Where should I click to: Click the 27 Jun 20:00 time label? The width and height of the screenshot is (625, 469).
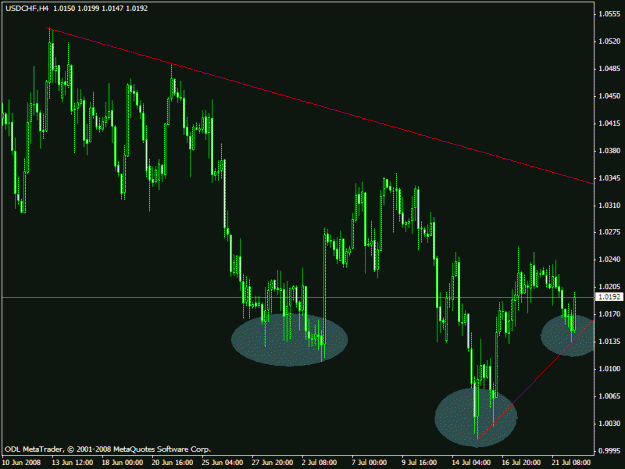point(273,463)
